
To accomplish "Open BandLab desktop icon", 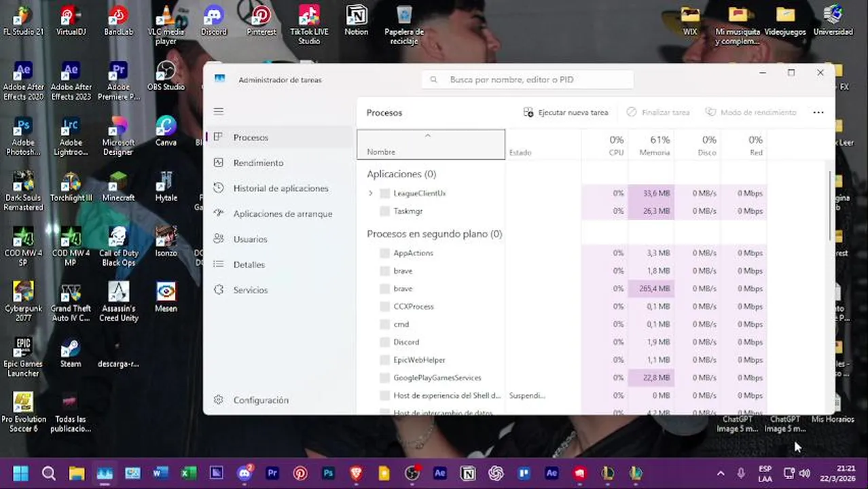I will [118, 21].
